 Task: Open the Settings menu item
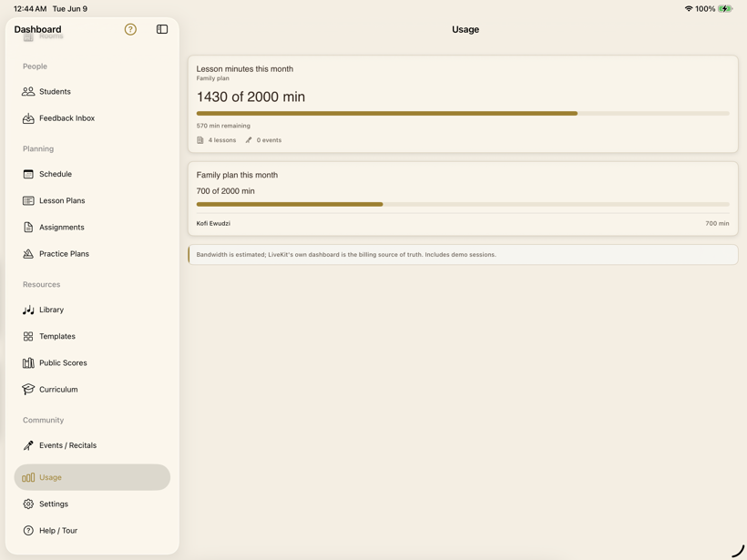[x=92, y=504]
